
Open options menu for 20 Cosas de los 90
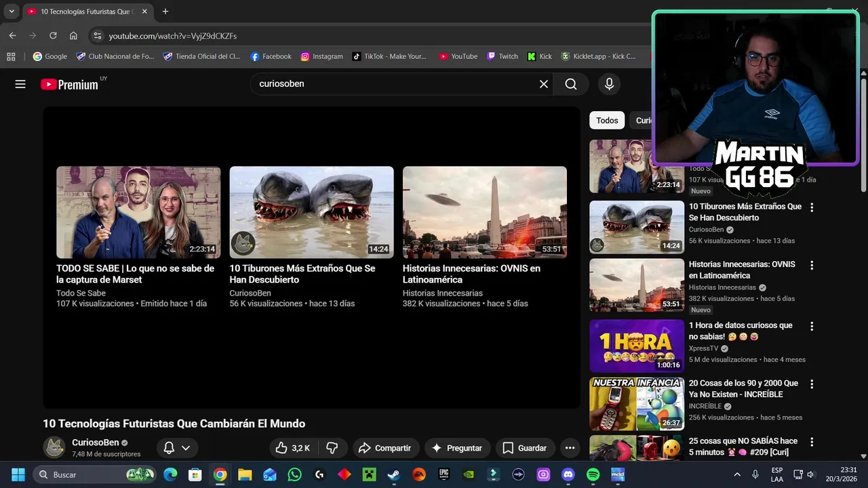[x=812, y=384]
